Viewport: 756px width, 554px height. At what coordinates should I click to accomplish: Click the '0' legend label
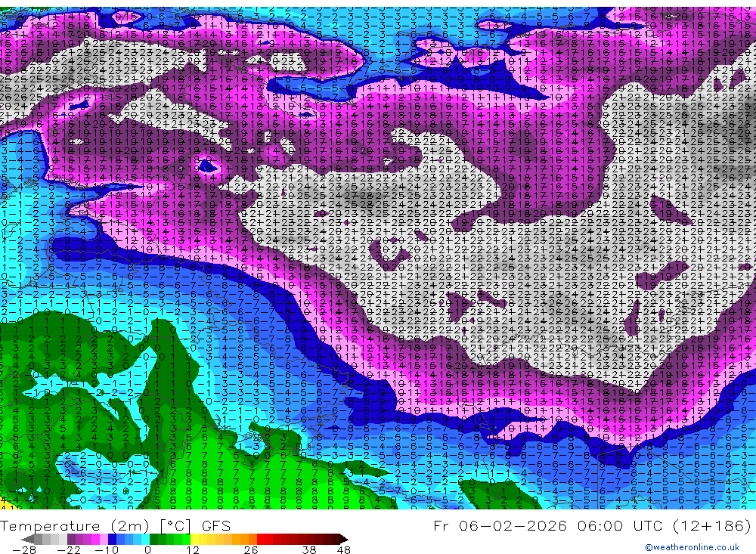[148, 550]
